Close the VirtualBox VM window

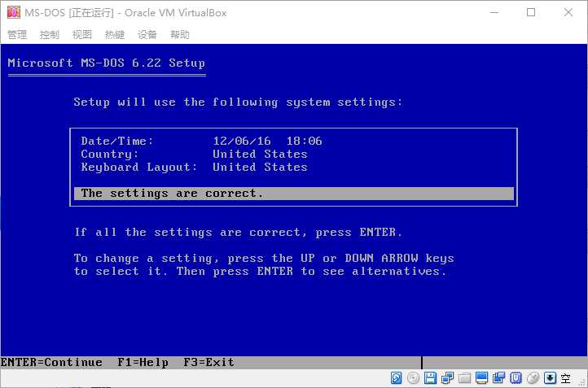coord(568,12)
